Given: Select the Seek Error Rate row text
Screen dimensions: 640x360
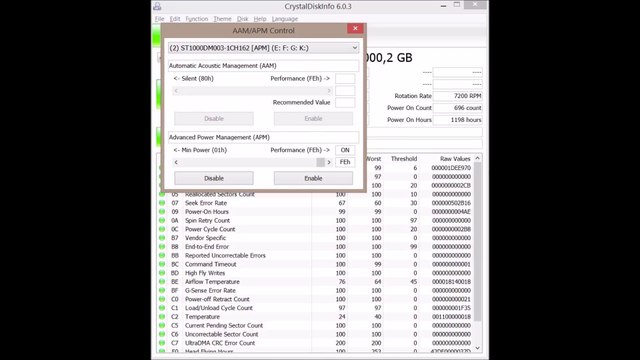Looking at the screenshot, I should coord(206,203).
